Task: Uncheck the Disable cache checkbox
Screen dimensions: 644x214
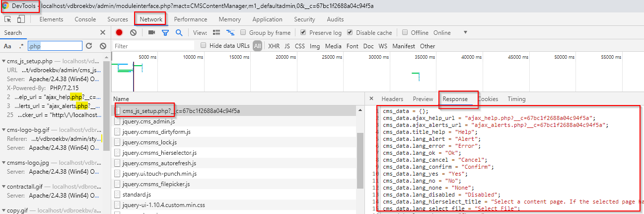Action: click(351, 33)
